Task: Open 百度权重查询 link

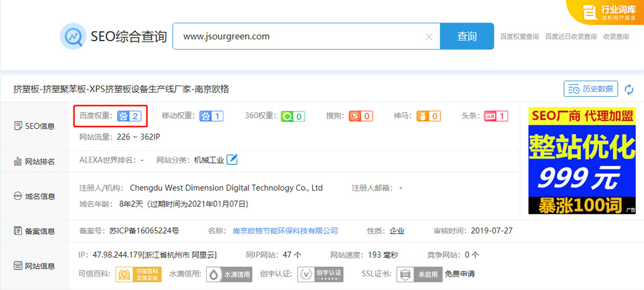Action: point(519,37)
